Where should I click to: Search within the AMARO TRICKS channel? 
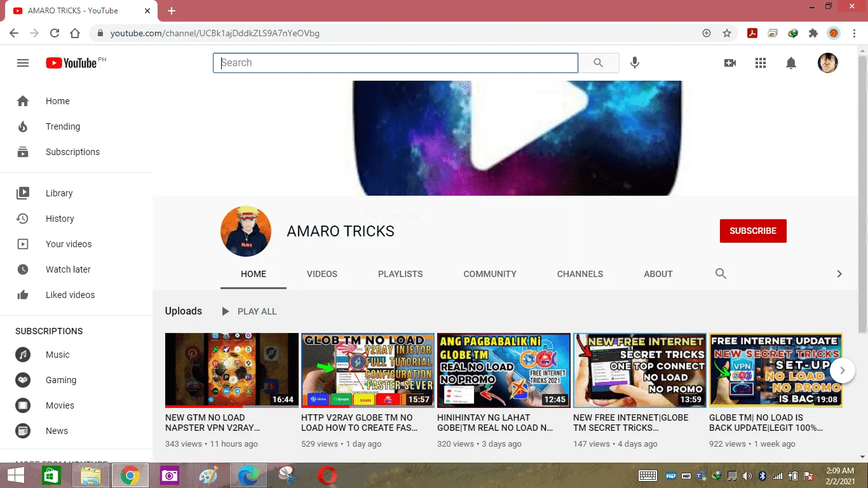coord(721,274)
